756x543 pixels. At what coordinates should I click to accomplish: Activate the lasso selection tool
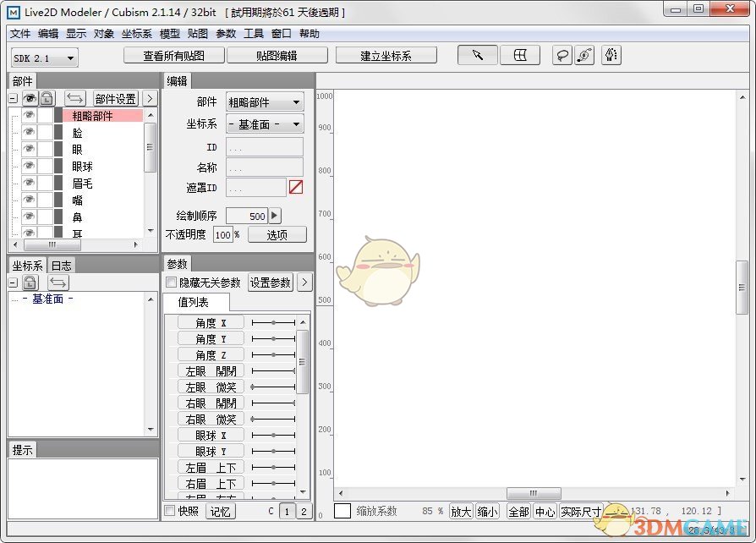562,55
